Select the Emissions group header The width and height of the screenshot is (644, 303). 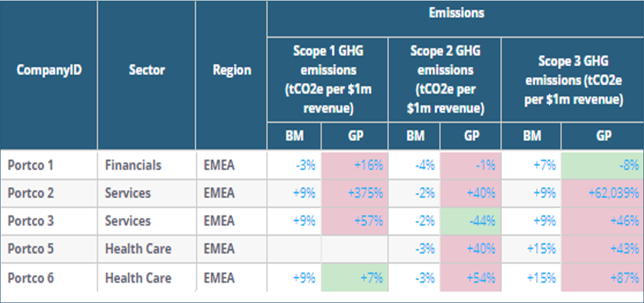456,13
